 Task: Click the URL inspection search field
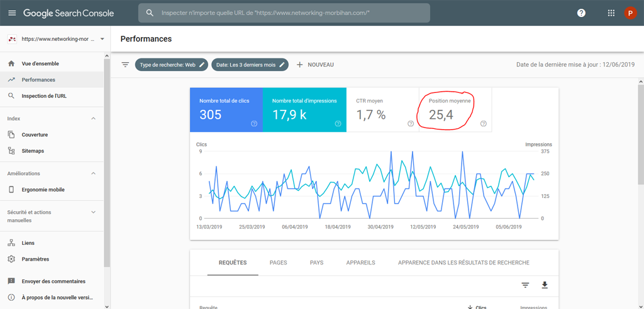click(284, 13)
